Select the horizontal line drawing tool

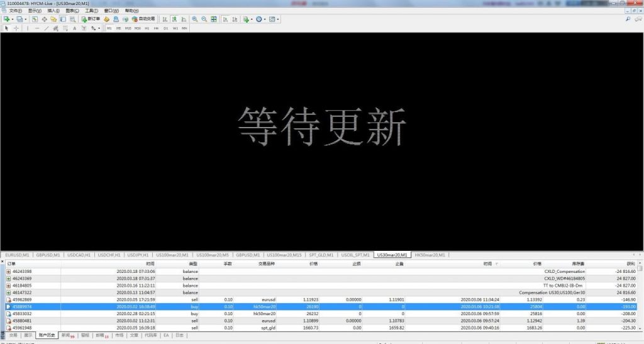coord(37,28)
